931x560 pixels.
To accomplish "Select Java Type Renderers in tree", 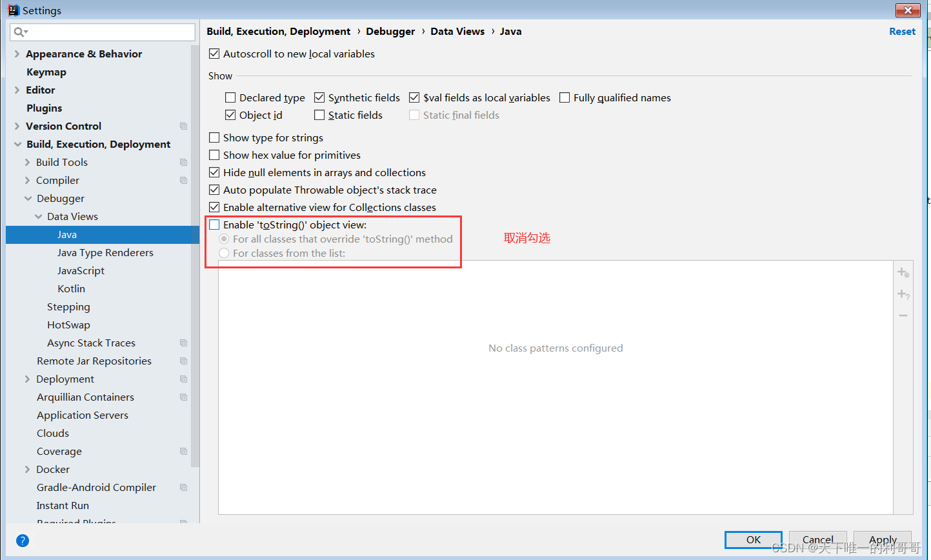I will pyautogui.click(x=105, y=252).
